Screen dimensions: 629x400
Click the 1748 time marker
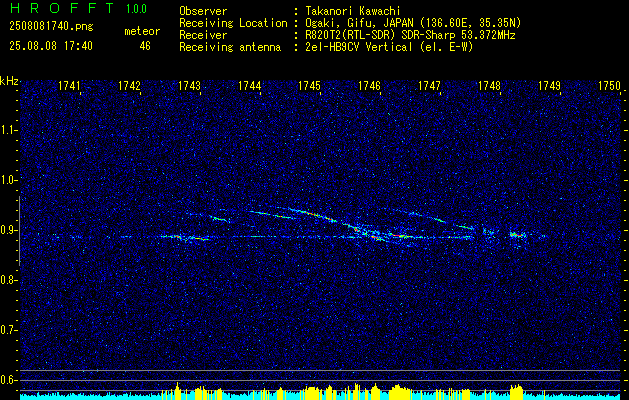(489, 86)
